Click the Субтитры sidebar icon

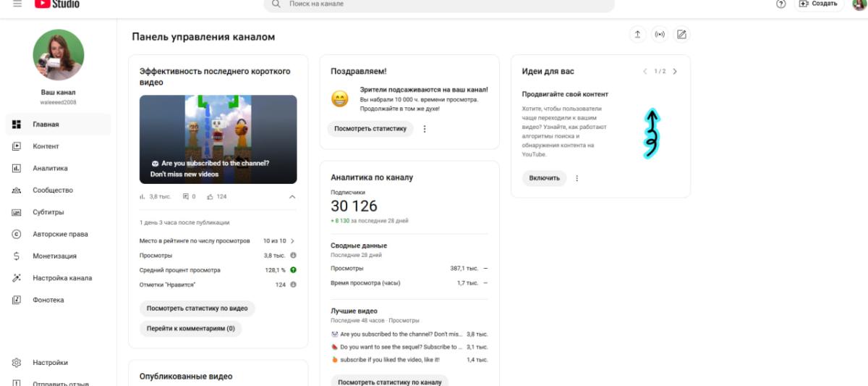pos(17,212)
